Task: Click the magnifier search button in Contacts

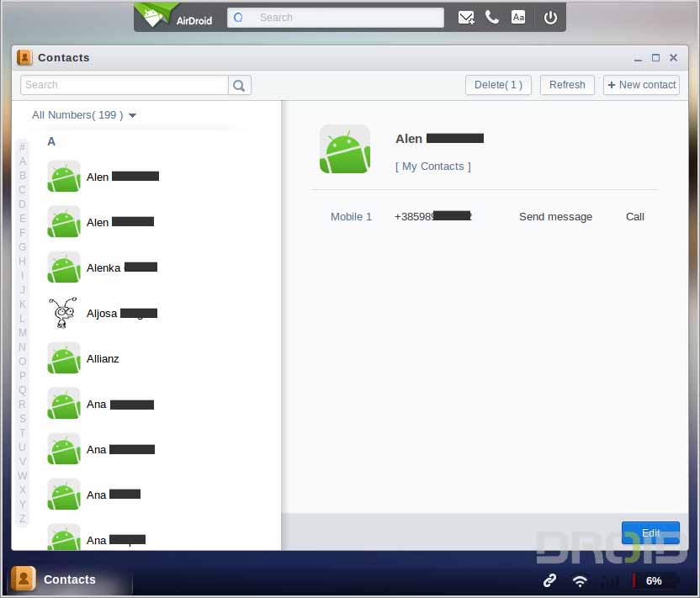Action: tap(240, 85)
